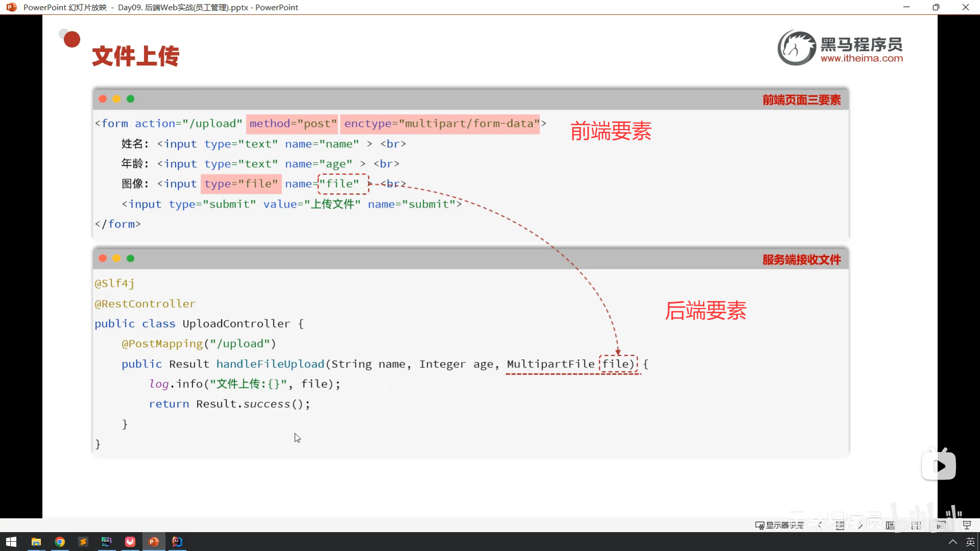Click the video play overlay button

(939, 466)
